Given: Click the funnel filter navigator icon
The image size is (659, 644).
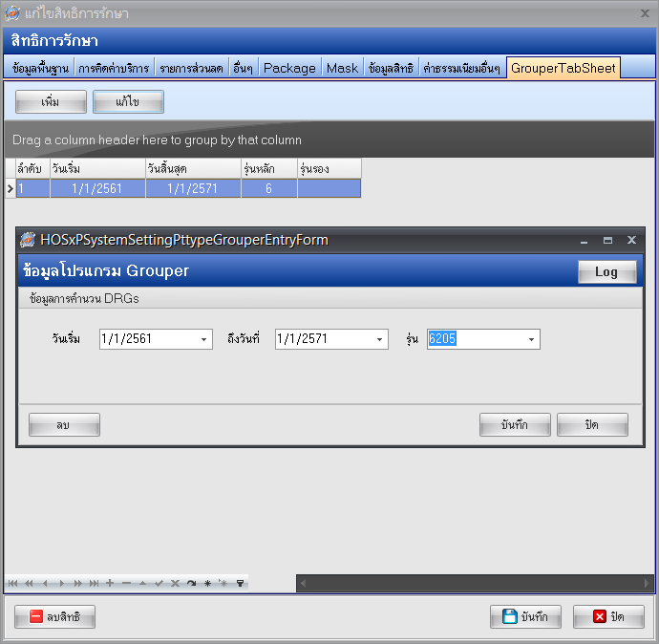Looking at the screenshot, I should coord(240,583).
